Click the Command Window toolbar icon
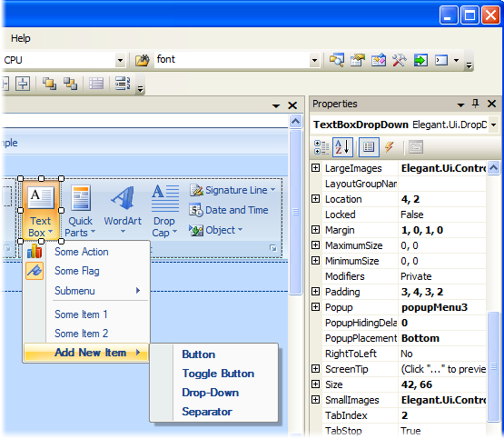Screen dimensions: 504x439 click(441, 60)
